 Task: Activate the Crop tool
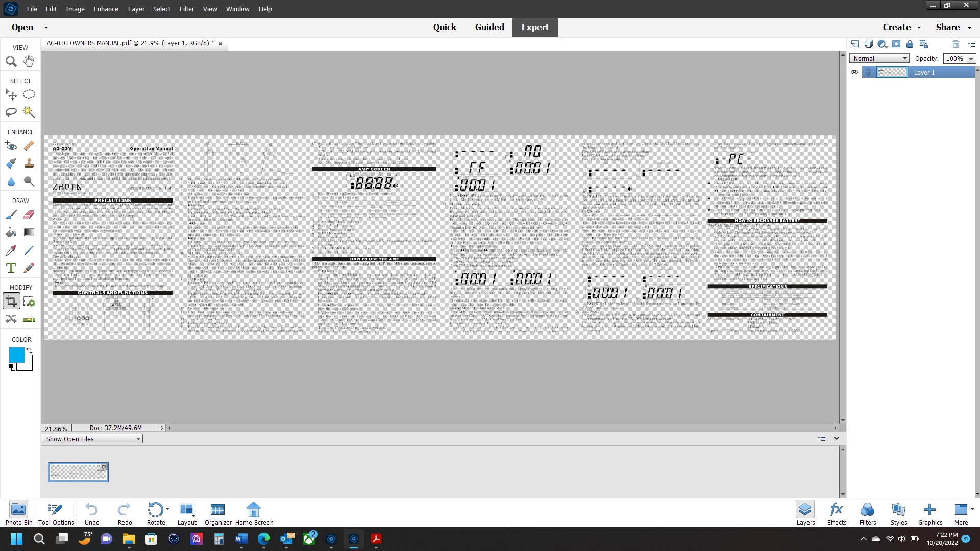point(11,302)
